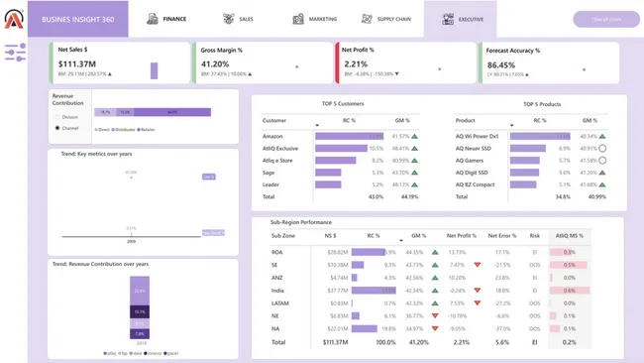Click India's red Net Profit down triangle
The width and height of the screenshot is (644, 363).
point(478,291)
